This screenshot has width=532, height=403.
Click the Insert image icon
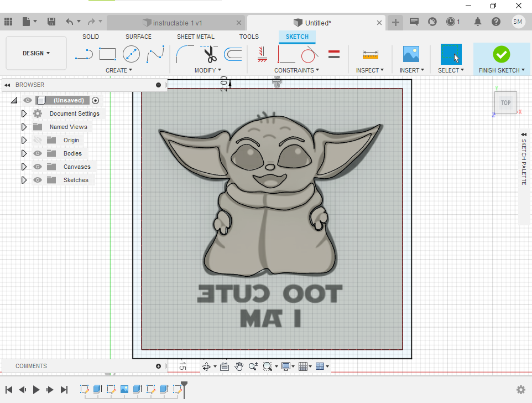(411, 54)
